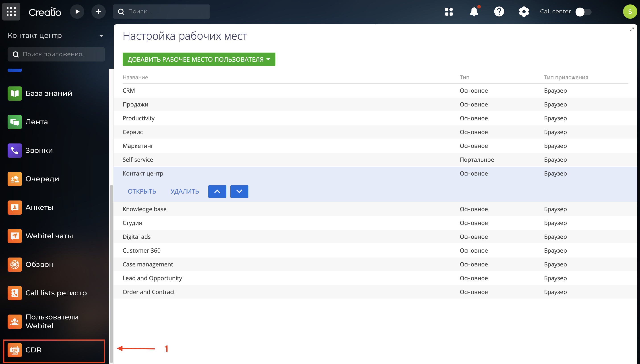Click the Название column header
Screen dimensions: 640x364
[x=135, y=77]
